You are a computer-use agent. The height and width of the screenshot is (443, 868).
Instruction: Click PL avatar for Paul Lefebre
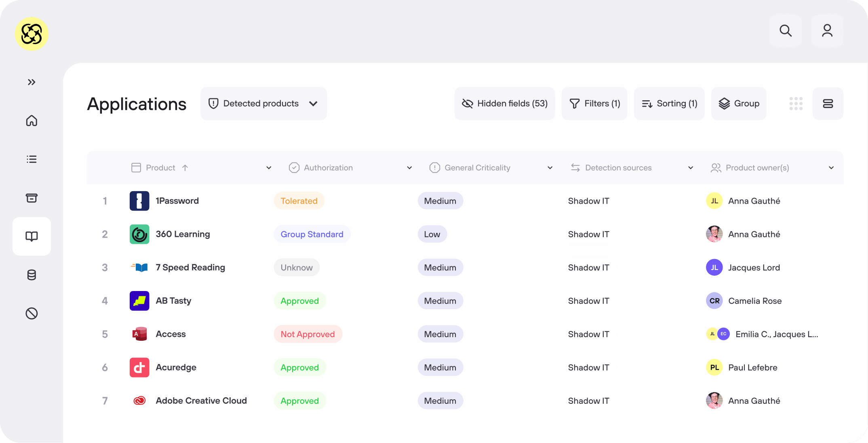tap(714, 367)
